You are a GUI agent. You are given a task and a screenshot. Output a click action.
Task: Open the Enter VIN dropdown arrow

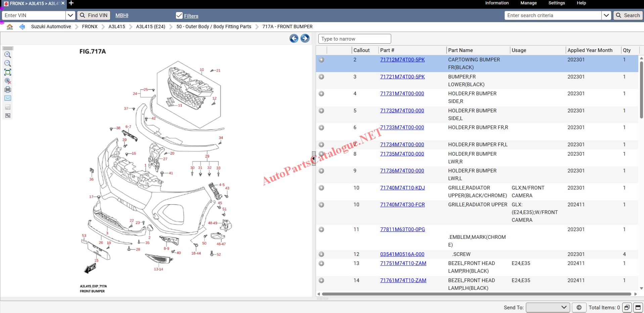tap(70, 15)
